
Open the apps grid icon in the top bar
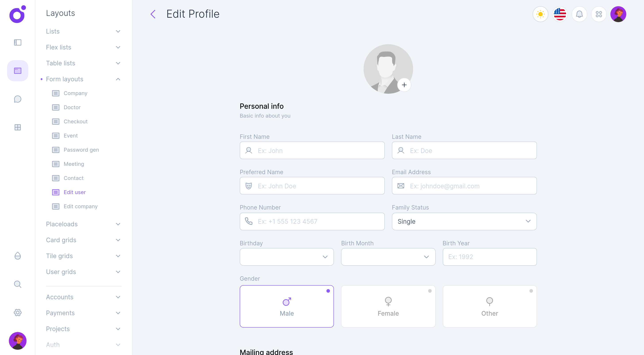point(599,14)
